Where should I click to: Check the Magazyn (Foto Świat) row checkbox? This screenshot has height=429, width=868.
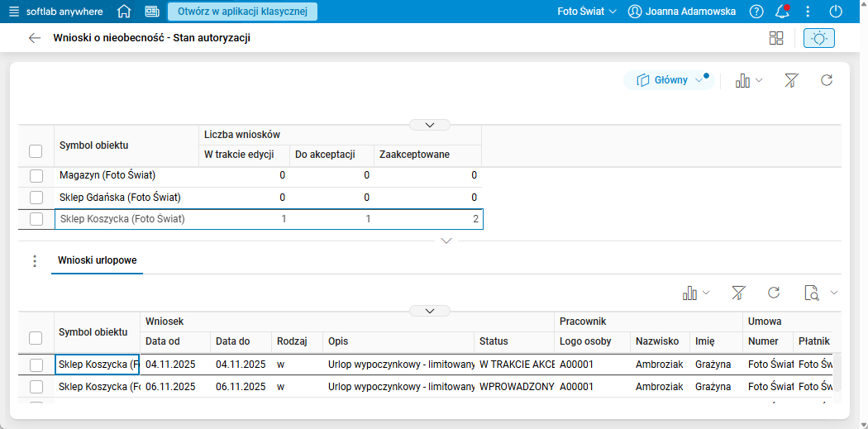pyautogui.click(x=36, y=176)
